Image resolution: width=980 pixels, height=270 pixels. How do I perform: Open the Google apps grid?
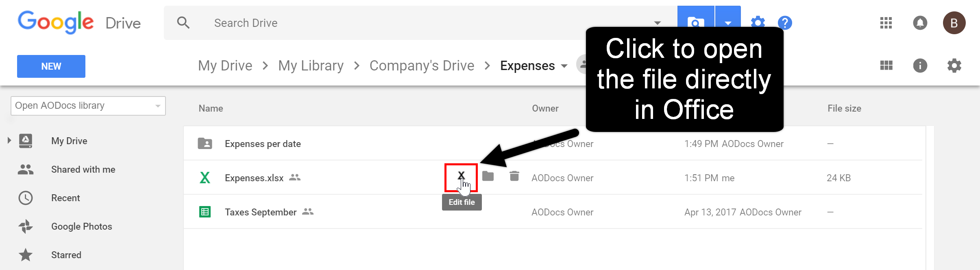point(886,23)
